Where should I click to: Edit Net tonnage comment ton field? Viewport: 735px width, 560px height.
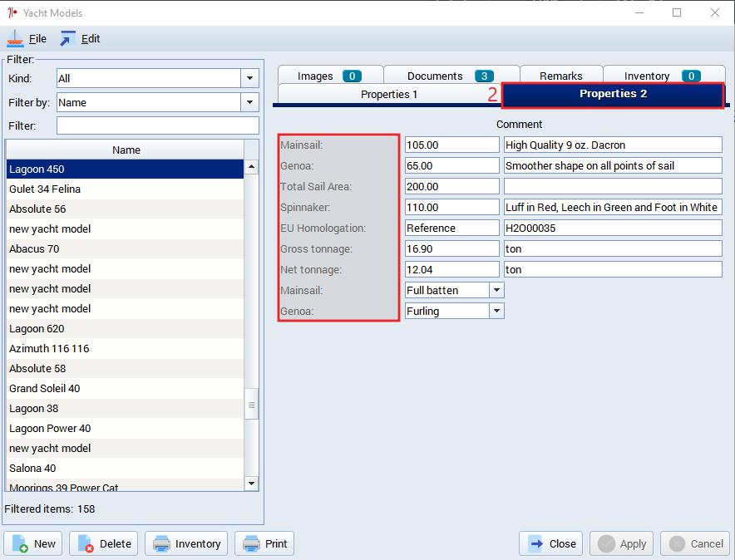coord(613,269)
